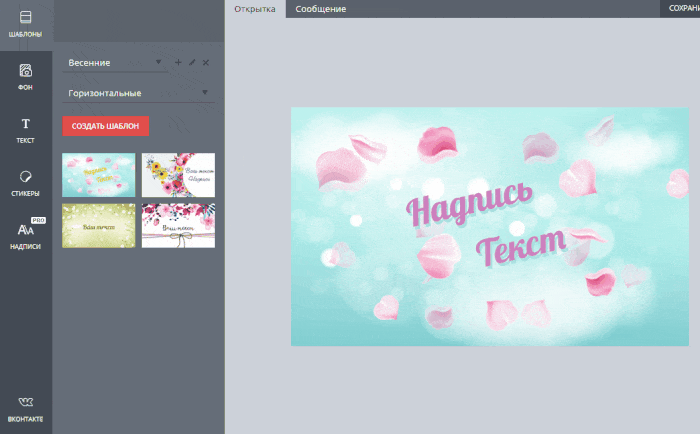This screenshot has height=434, width=700.
Task: Select the turquoise petals template thumbnail
Action: (x=99, y=175)
